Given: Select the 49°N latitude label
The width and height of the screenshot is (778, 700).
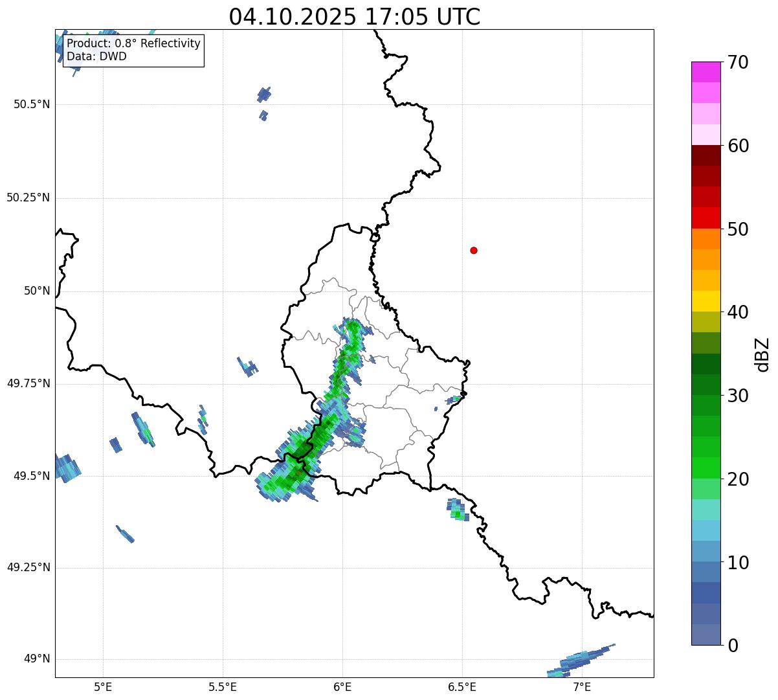Looking at the screenshot, I should tap(37, 659).
